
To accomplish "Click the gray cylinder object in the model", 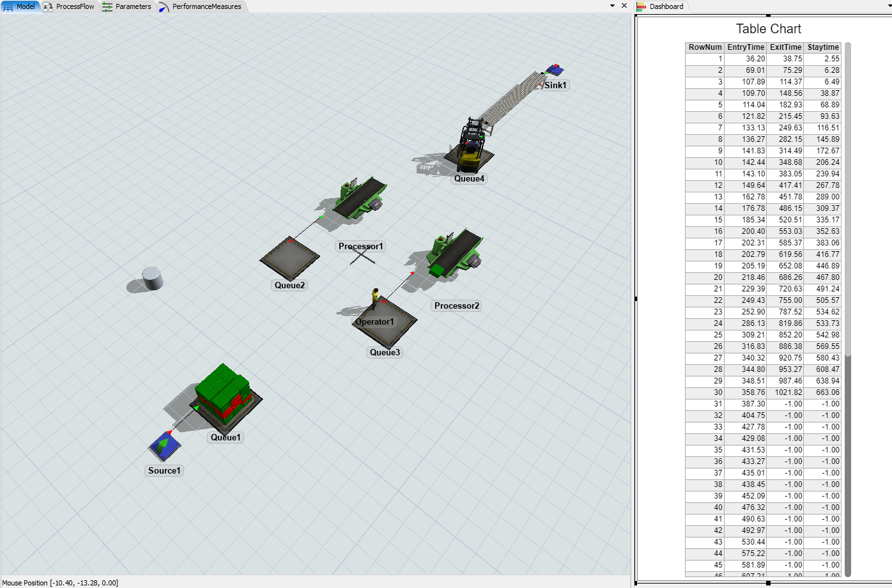I will (152, 278).
